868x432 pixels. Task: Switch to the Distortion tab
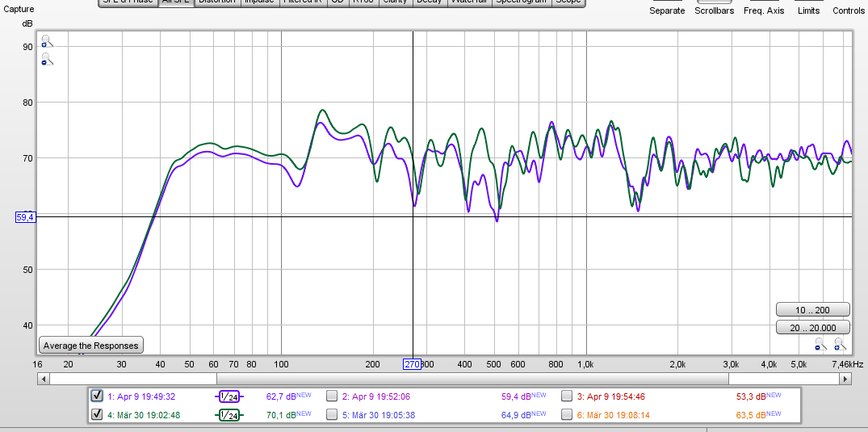tap(216, 2)
